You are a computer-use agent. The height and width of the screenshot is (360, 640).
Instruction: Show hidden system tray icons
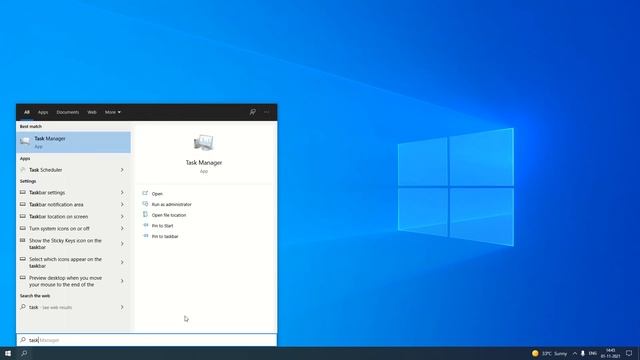click(x=575, y=353)
